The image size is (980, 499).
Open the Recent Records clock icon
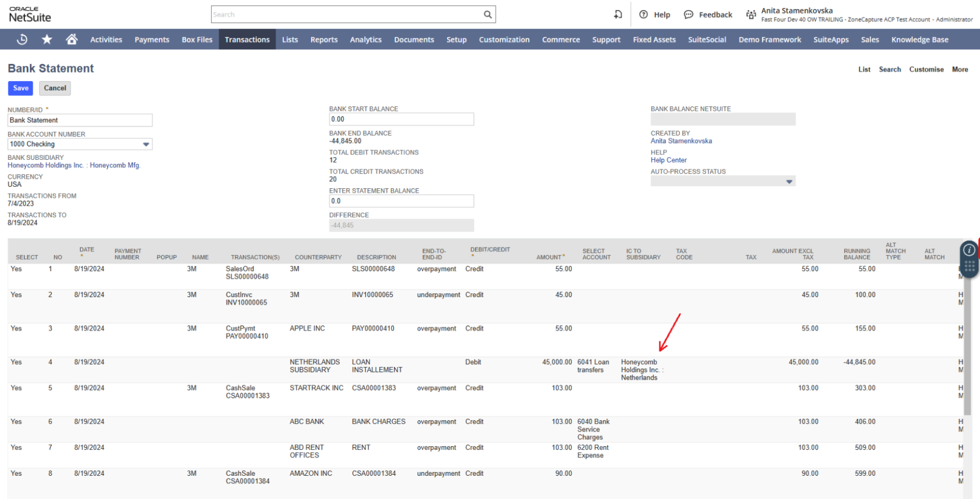point(22,40)
